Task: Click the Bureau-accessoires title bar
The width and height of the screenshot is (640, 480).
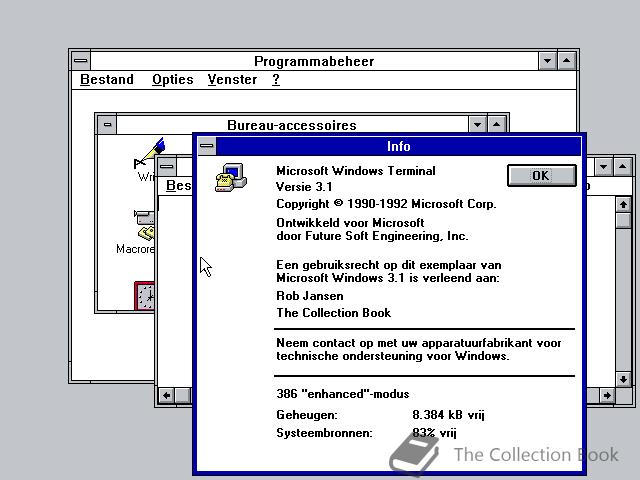Action: [292, 124]
